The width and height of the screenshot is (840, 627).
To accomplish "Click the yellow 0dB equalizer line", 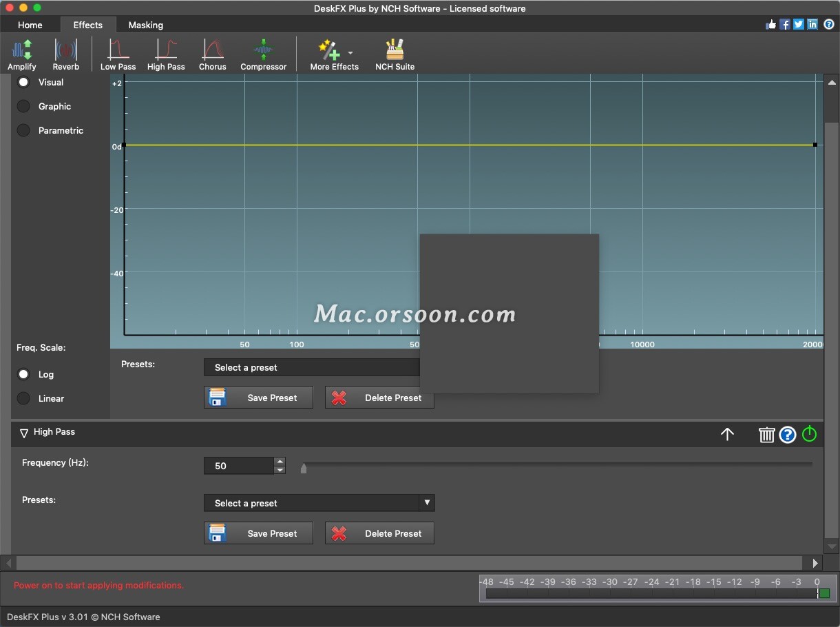I will pos(470,145).
